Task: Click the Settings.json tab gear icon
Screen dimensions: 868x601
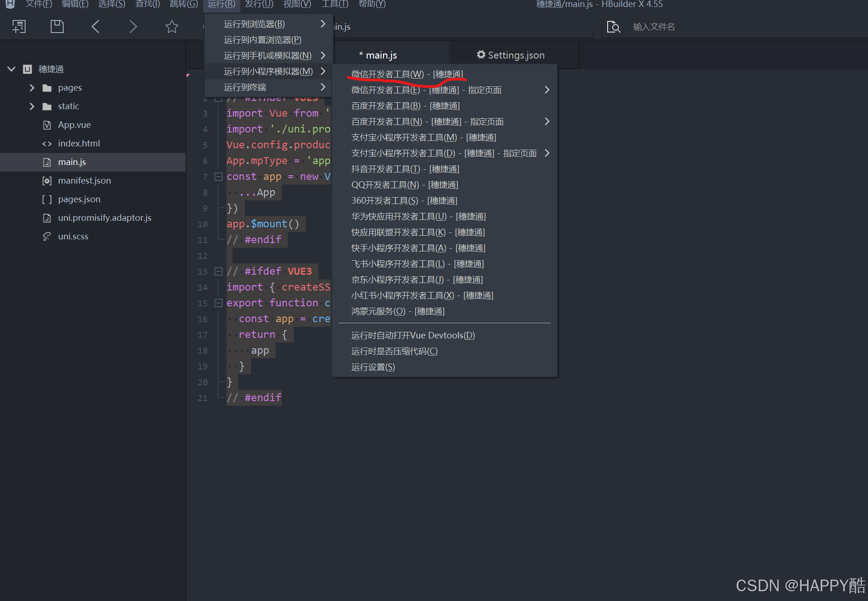Action: 481,54
